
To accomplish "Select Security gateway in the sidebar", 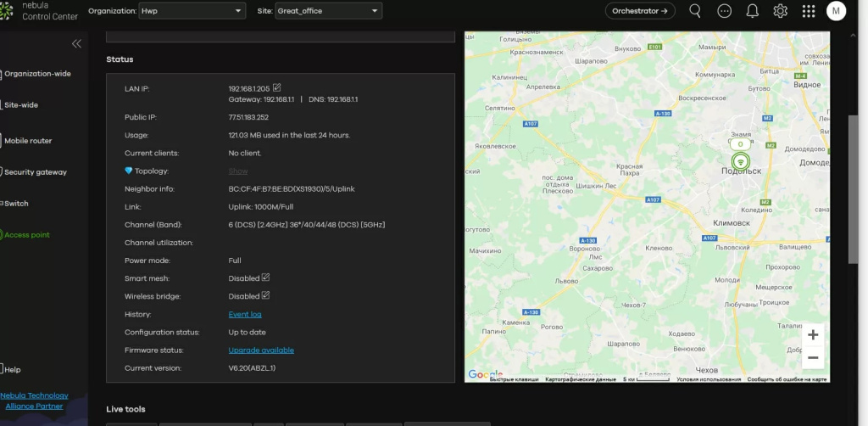I will click(36, 172).
